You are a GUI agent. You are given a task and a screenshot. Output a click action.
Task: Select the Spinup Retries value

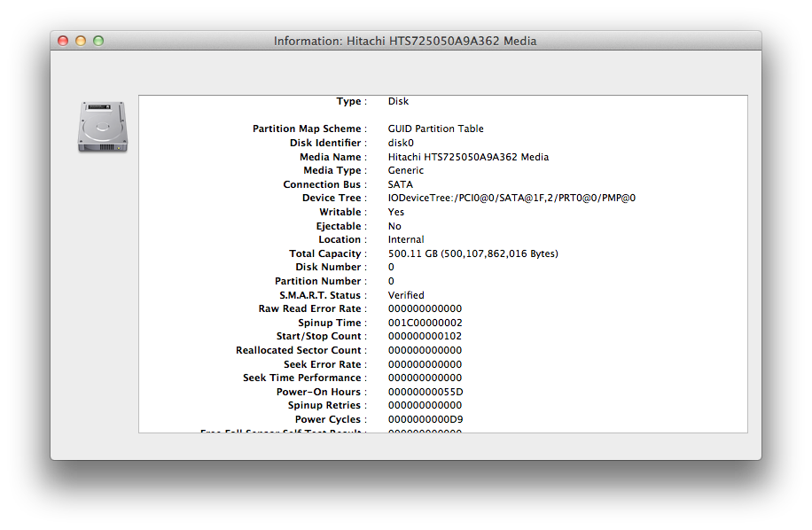pos(425,405)
